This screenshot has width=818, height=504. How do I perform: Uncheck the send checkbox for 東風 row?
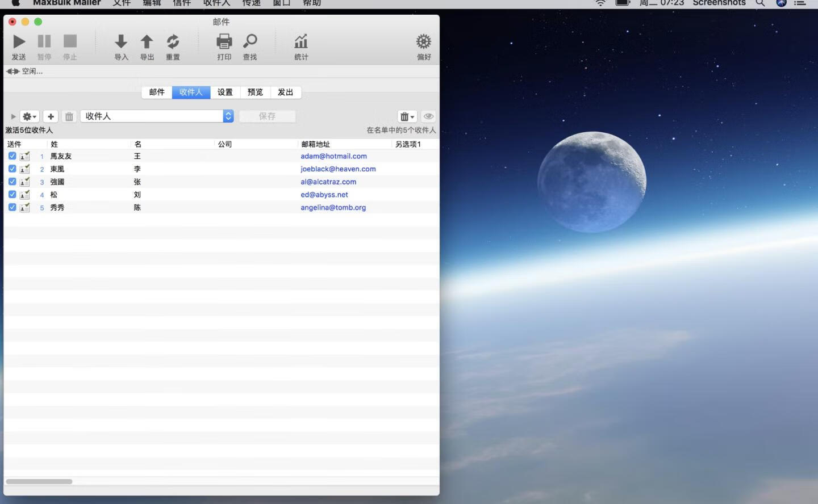click(x=12, y=169)
